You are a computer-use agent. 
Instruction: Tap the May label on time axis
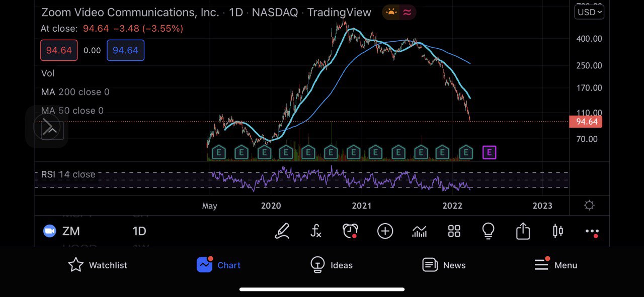pos(210,206)
